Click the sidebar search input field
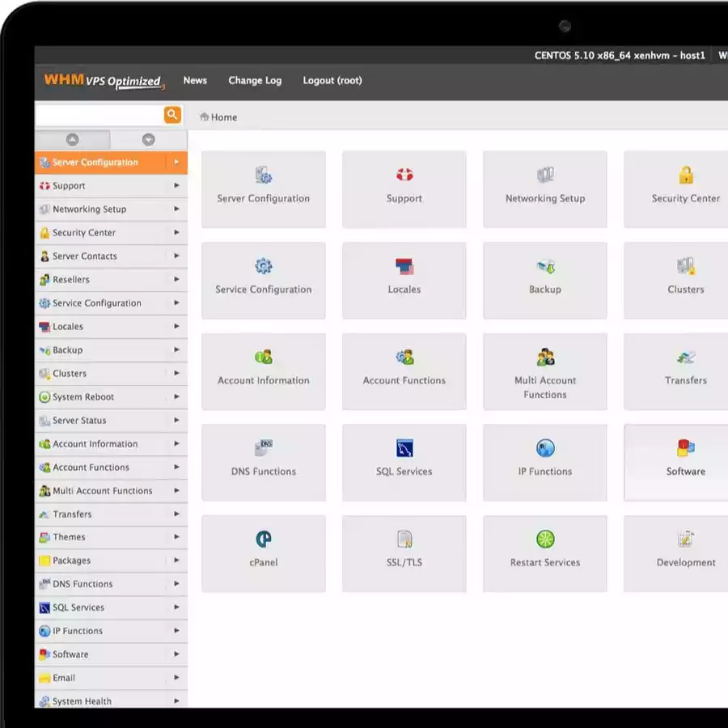This screenshot has height=728, width=728. point(99,114)
